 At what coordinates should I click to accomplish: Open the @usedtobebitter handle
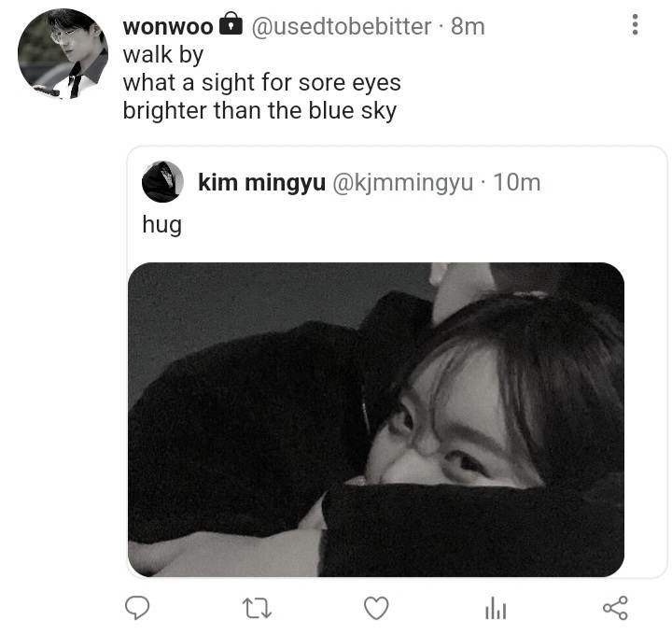pyautogui.click(x=342, y=26)
